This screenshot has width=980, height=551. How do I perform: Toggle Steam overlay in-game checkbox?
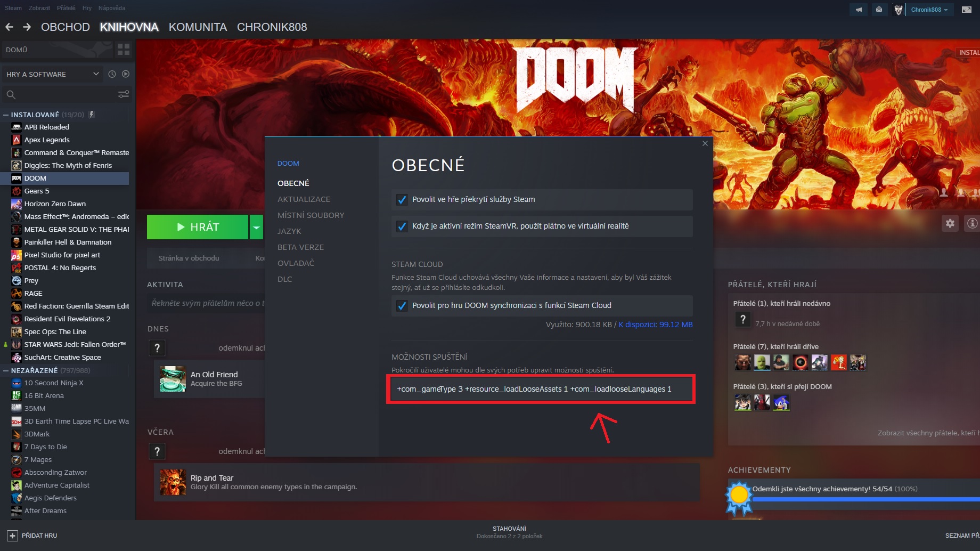(x=402, y=200)
